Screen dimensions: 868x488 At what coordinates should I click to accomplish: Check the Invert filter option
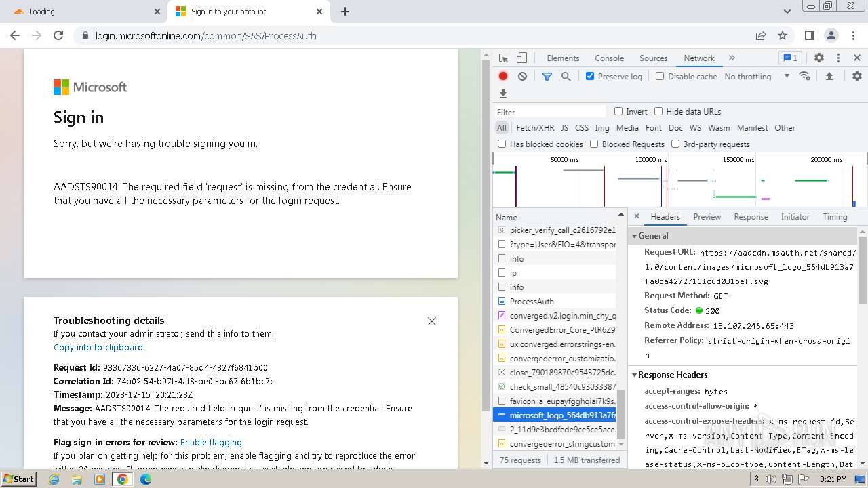[618, 111]
